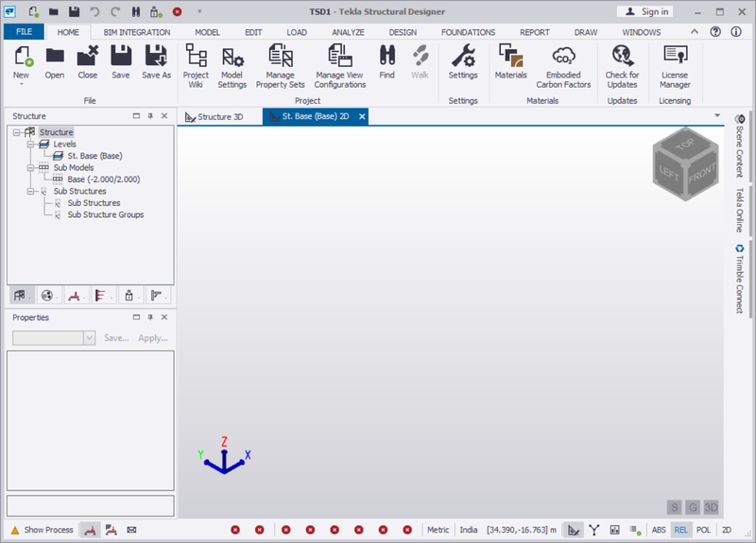
Task: Toggle POL coordinate mode
Action: click(703, 530)
